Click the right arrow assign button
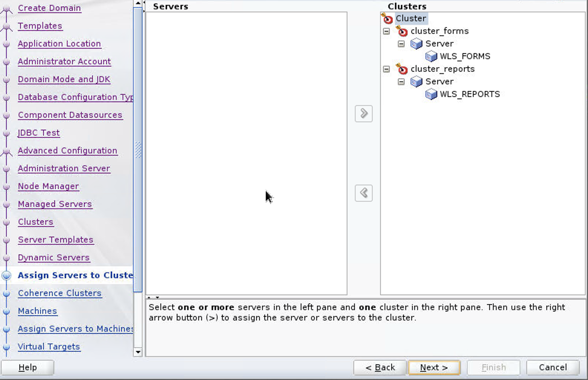This screenshot has width=588, height=380. click(x=363, y=114)
